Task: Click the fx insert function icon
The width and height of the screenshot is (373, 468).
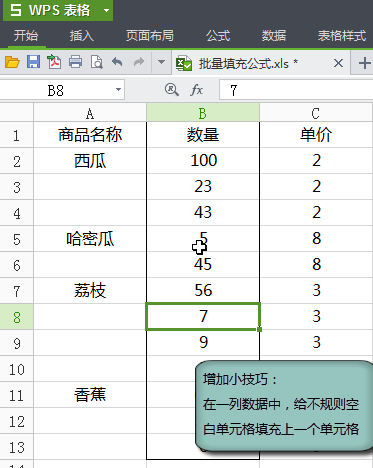Action: tap(197, 90)
